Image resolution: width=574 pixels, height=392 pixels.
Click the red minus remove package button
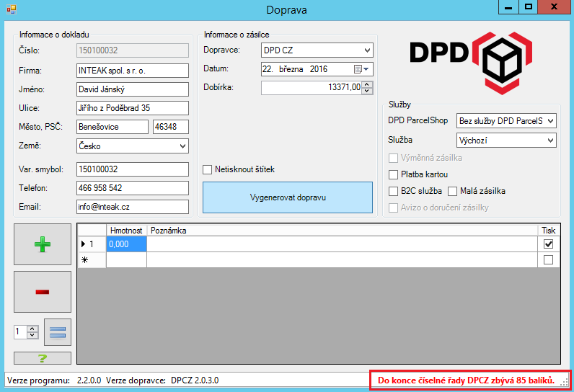pos(43,292)
